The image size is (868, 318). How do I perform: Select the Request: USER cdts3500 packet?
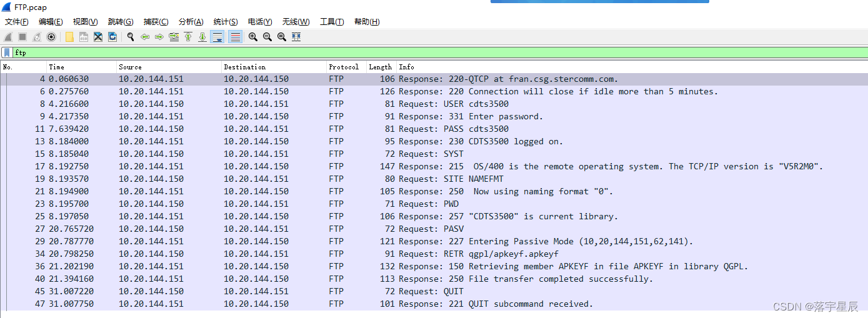pyautogui.click(x=434, y=104)
